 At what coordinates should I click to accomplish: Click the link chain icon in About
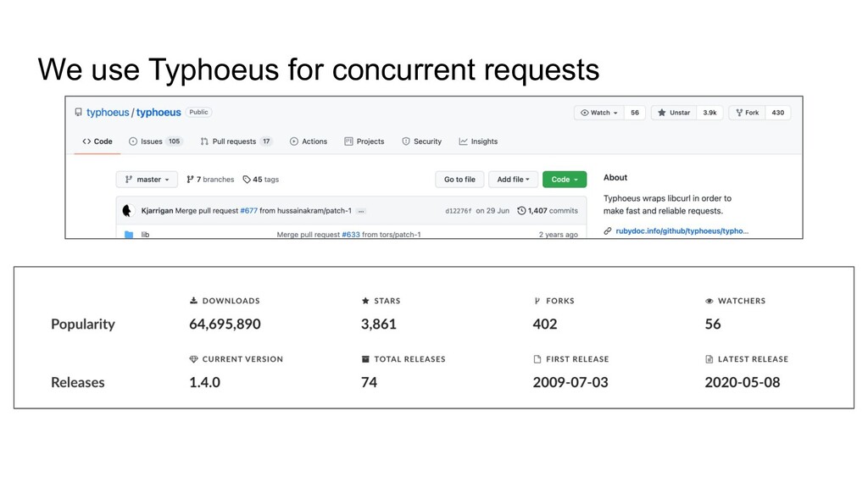pos(607,231)
